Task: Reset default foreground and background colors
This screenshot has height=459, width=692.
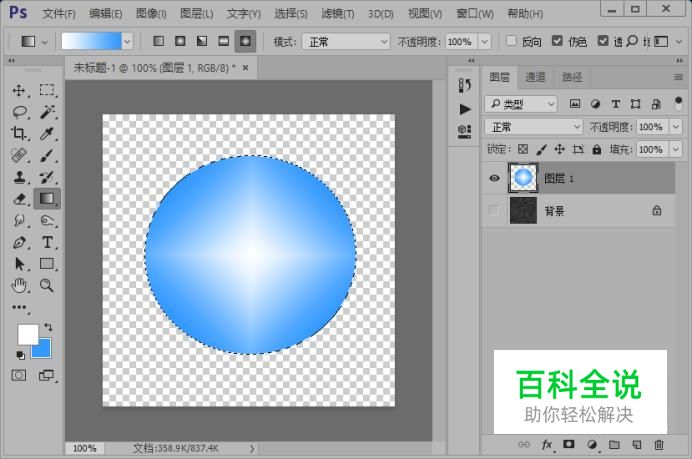Action: point(20,355)
